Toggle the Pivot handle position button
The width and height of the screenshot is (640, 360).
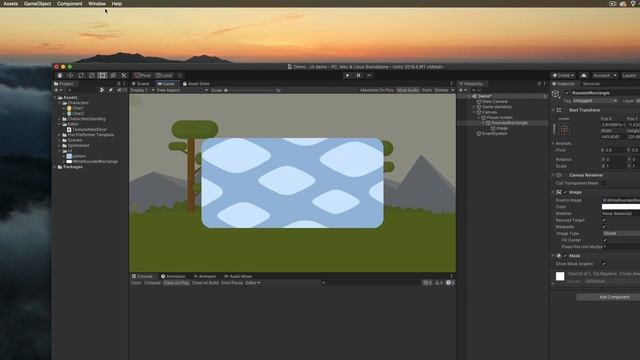pos(143,76)
